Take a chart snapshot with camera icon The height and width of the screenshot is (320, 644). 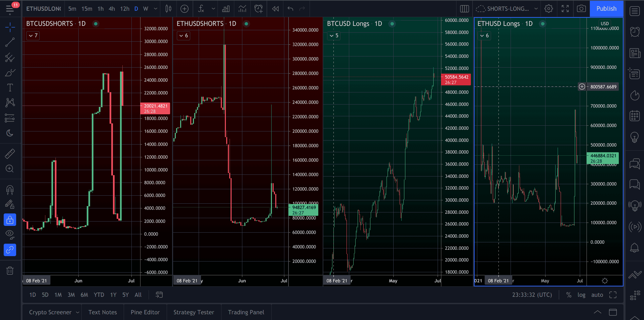click(x=581, y=9)
